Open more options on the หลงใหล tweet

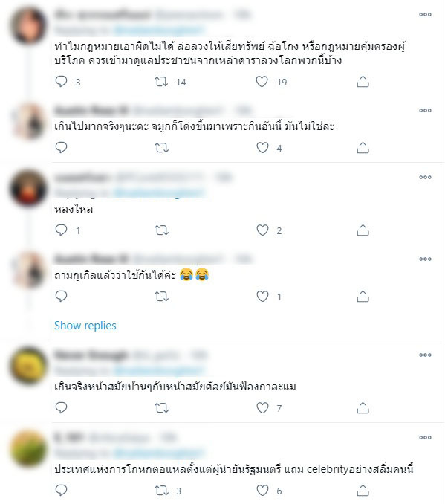pyautogui.click(x=425, y=177)
